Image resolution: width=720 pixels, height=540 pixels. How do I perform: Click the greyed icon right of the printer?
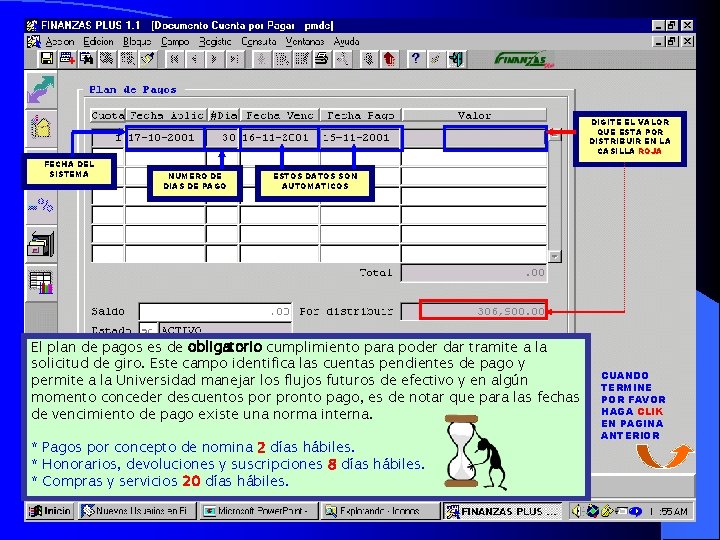(x=342, y=59)
